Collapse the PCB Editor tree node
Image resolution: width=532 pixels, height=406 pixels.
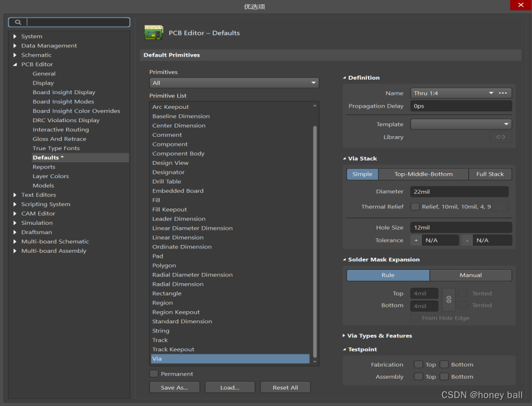coord(15,64)
